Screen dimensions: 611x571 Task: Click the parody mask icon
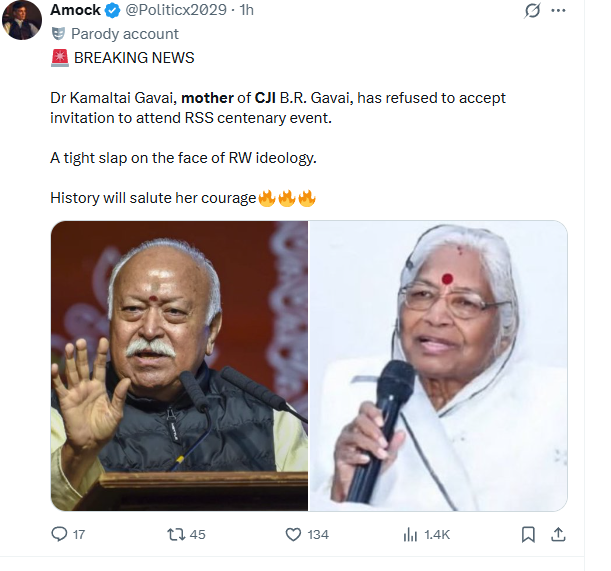pyautogui.click(x=56, y=34)
